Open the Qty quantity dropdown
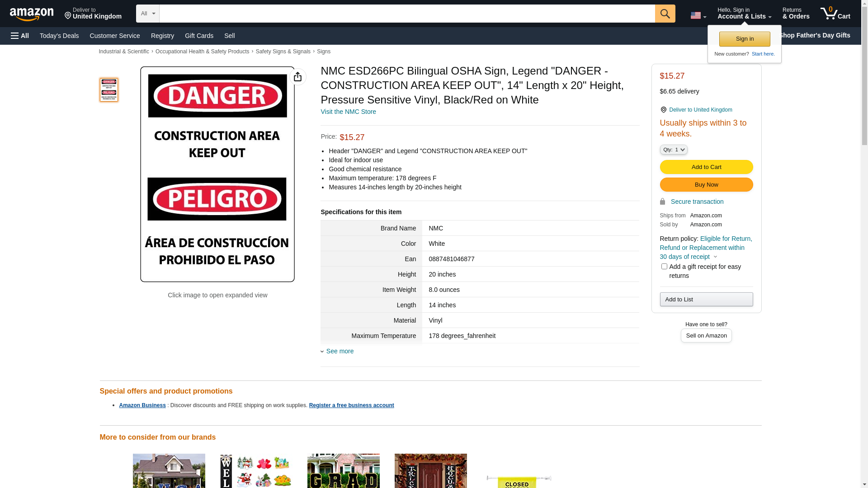 [674, 150]
